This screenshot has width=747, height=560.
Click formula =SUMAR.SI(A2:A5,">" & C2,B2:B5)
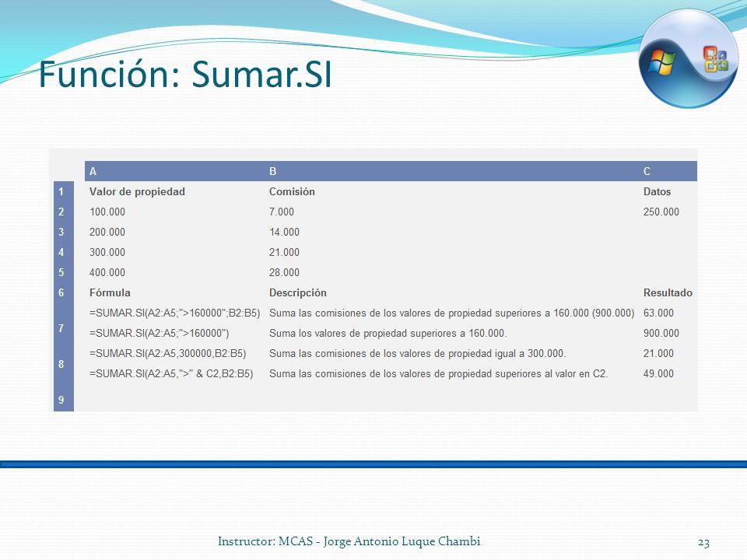click(171, 374)
